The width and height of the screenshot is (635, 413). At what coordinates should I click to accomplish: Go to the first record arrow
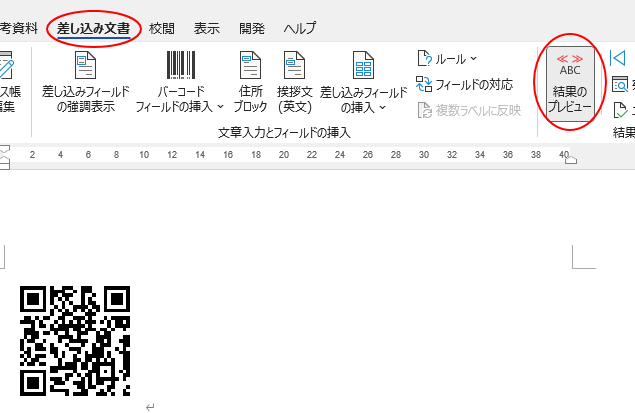click(618, 58)
